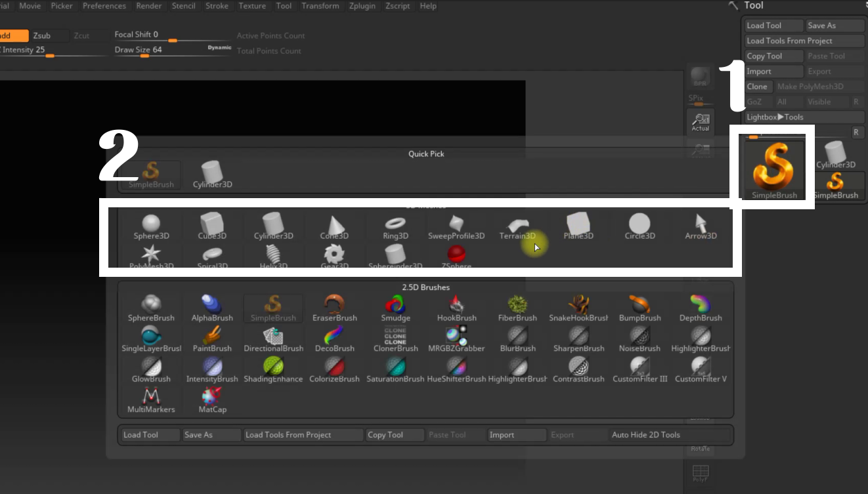Select the Helix3D primitive icon
Screen dimensions: 868x494
[x=273, y=256]
